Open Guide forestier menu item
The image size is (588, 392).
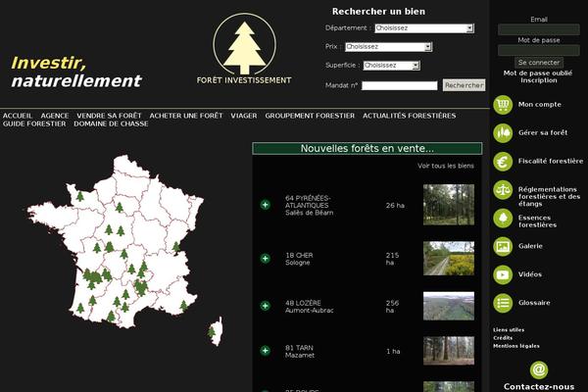coord(34,123)
